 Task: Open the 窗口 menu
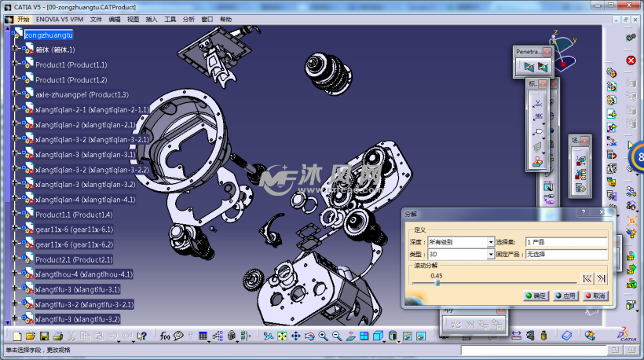click(207, 20)
